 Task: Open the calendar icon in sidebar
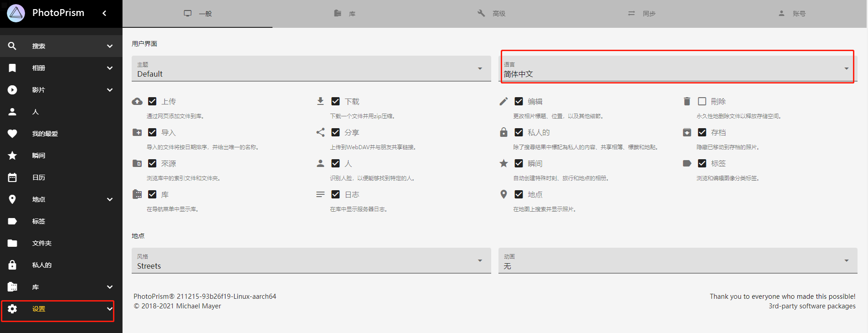12,177
